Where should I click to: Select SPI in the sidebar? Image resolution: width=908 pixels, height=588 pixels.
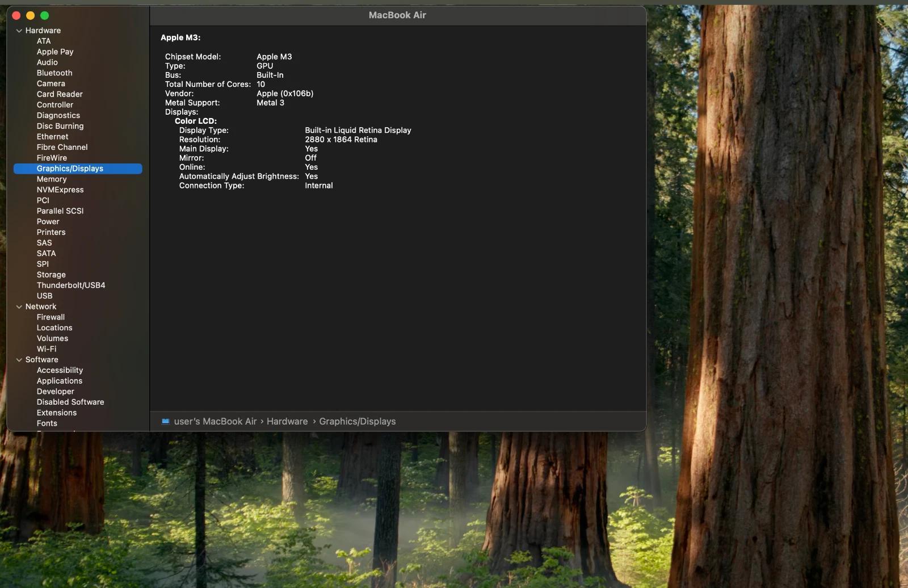(x=43, y=264)
